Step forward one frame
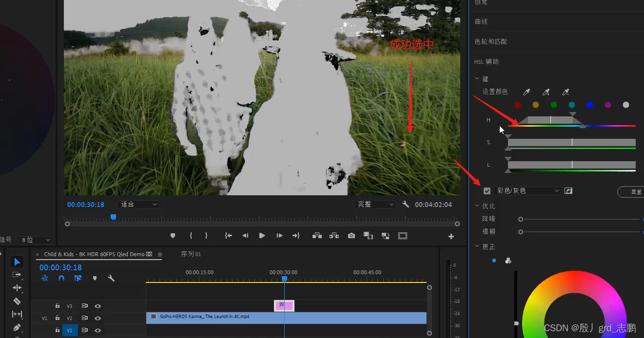This screenshot has height=338, width=644. pyautogui.click(x=279, y=236)
